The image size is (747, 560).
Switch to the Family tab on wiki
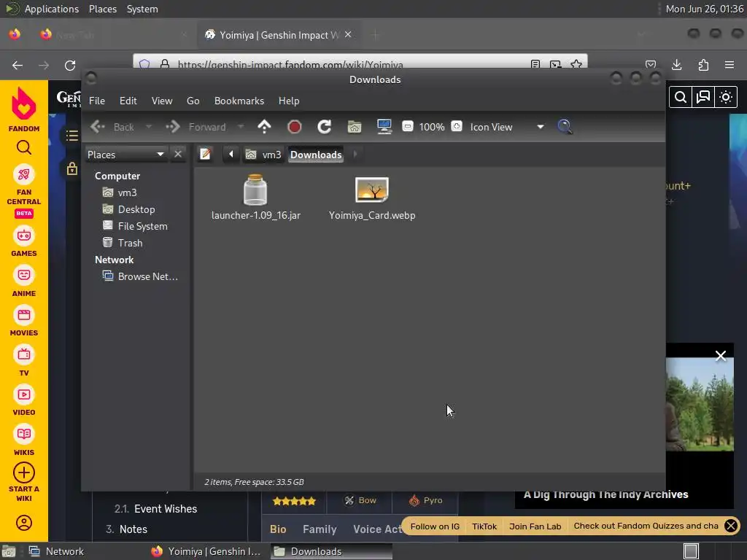[x=320, y=529]
